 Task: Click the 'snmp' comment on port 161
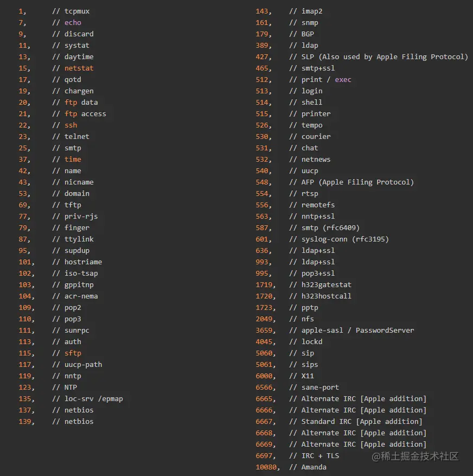click(310, 22)
